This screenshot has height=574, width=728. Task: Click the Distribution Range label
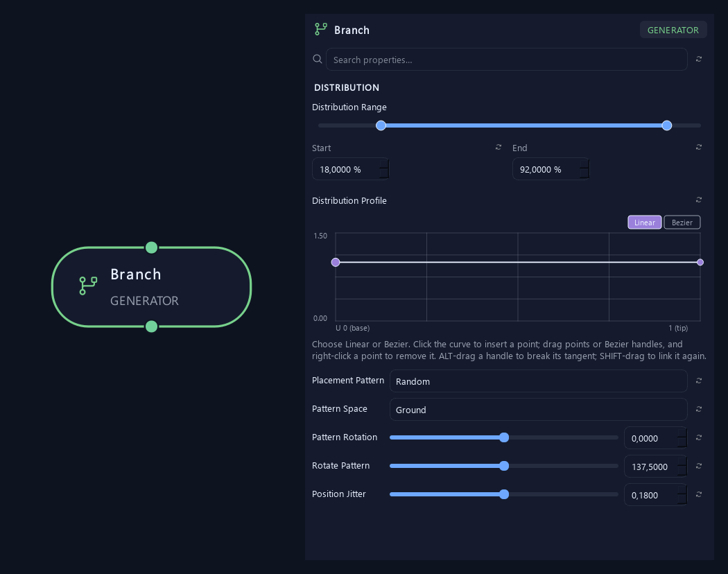pyautogui.click(x=349, y=107)
